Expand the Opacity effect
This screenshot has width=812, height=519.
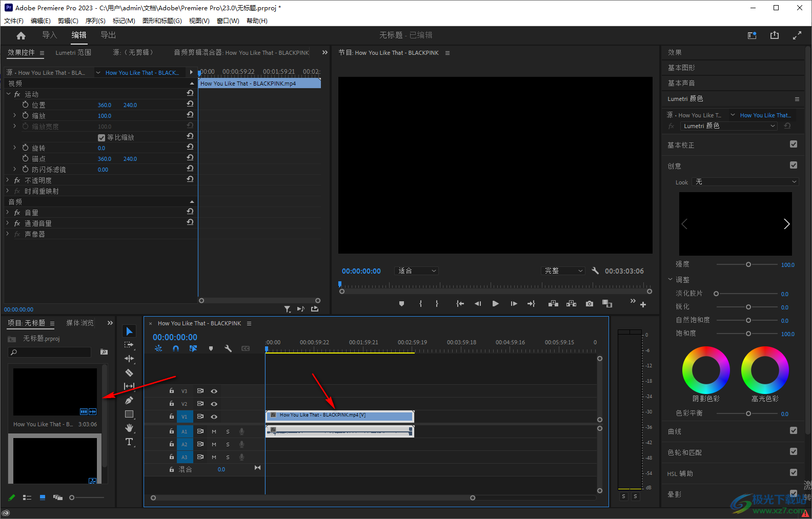pos(8,180)
